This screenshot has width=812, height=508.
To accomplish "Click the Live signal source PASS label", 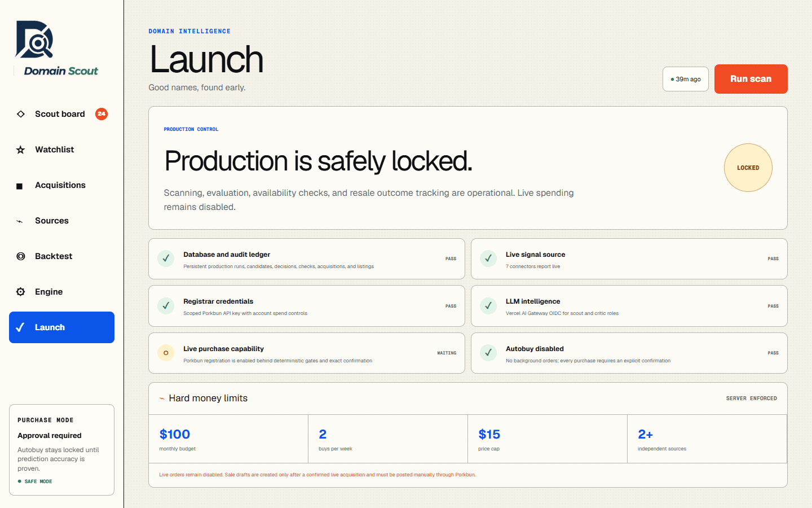I will point(773,259).
